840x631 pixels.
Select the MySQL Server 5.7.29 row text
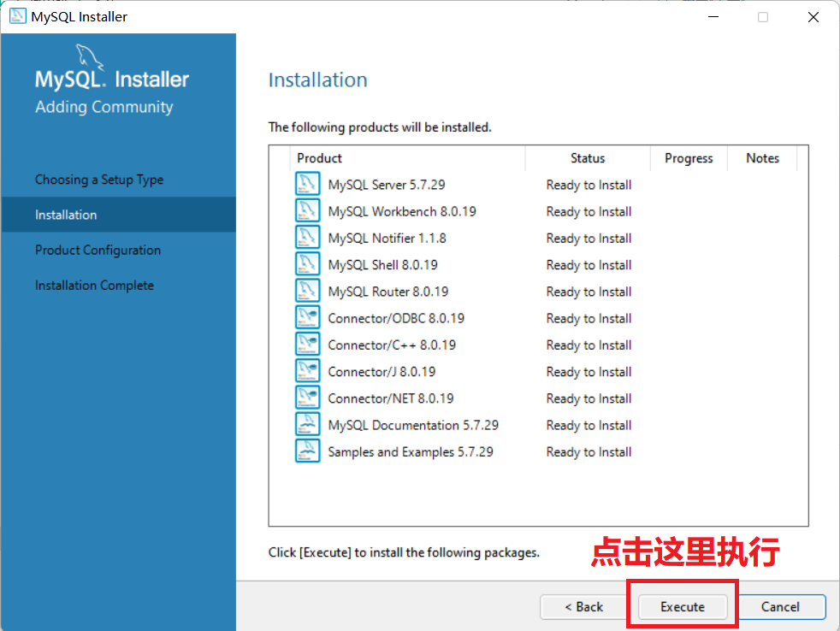point(387,185)
